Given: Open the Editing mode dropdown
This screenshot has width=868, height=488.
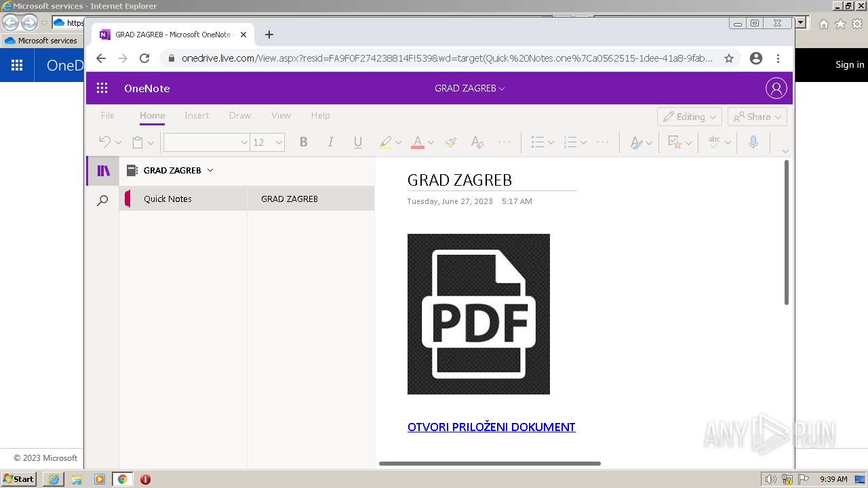Looking at the screenshot, I should pyautogui.click(x=690, y=117).
